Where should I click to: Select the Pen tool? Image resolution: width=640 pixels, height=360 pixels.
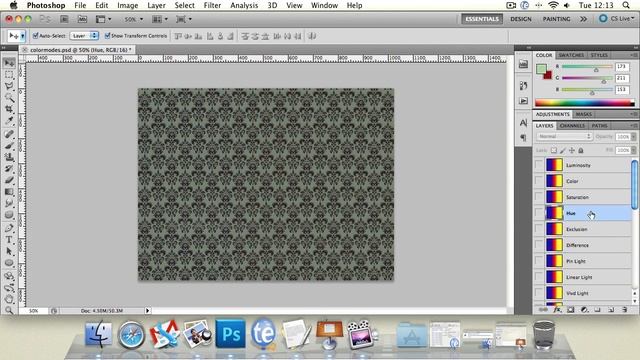[9, 228]
